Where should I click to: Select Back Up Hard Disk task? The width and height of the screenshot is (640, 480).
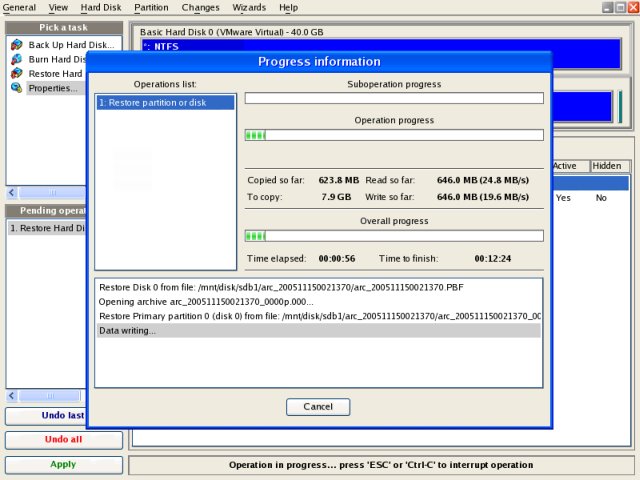coord(71,45)
